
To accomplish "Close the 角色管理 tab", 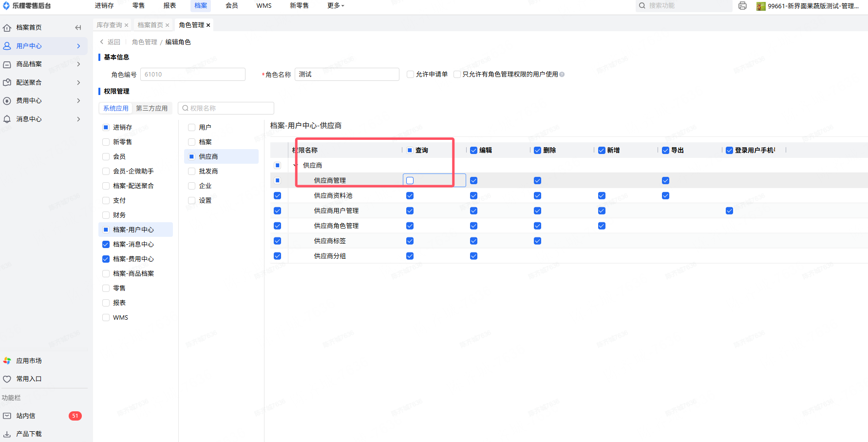I will (x=208, y=25).
